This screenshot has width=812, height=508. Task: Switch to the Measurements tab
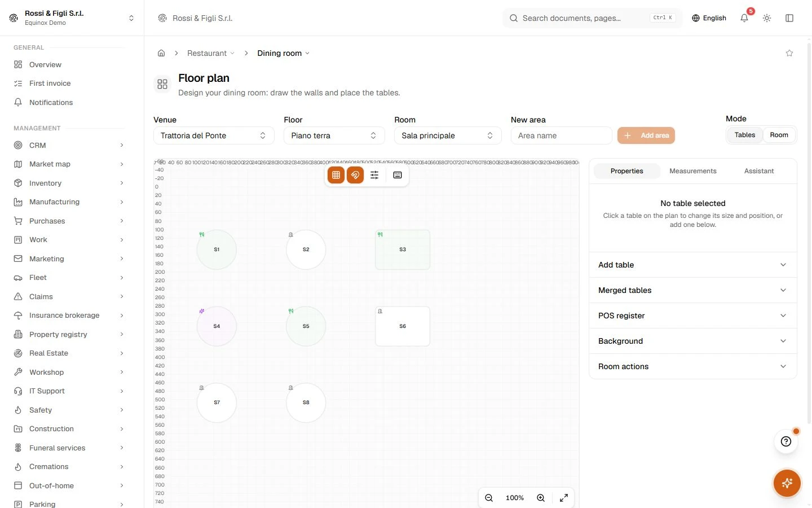click(693, 171)
